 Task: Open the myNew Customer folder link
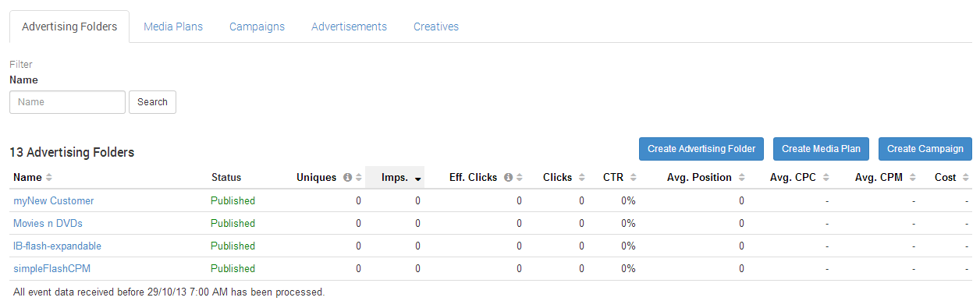click(x=53, y=201)
